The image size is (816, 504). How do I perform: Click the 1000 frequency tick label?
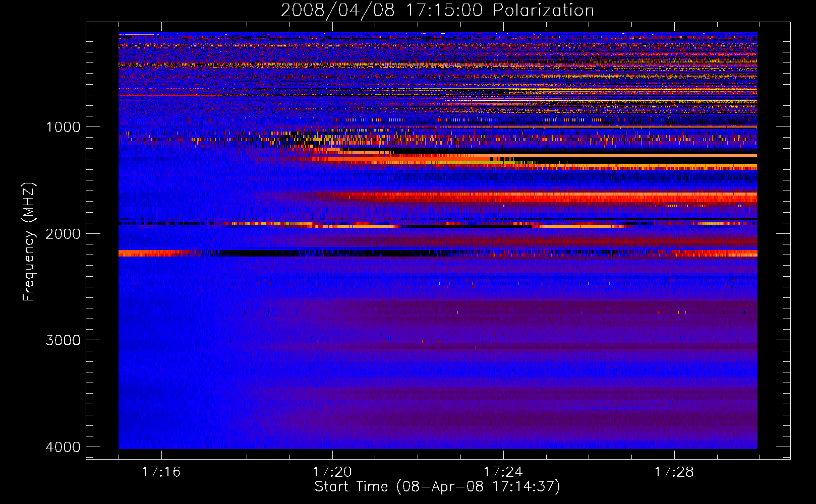[63, 127]
